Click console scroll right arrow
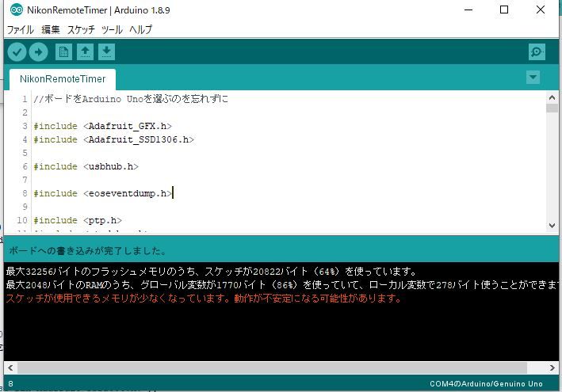Viewport: 562px width, 392px height. pyautogui.click(x=552, y=367)
